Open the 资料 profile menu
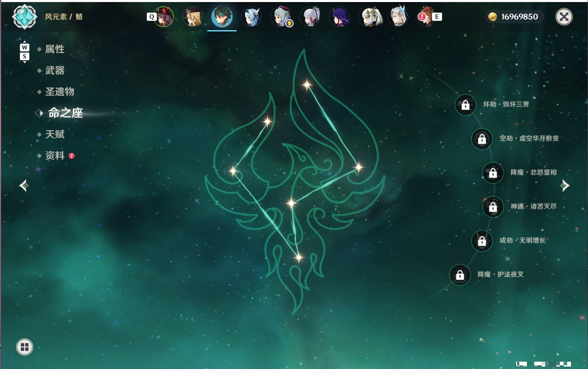 point(55,155)
